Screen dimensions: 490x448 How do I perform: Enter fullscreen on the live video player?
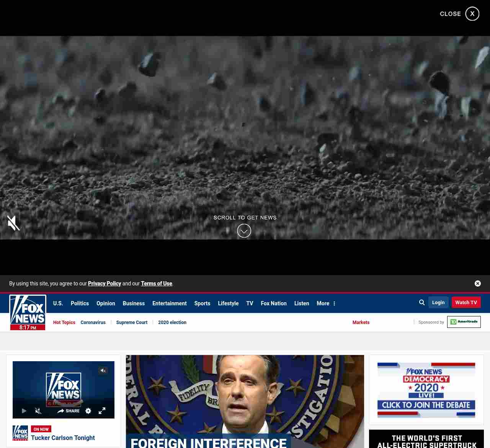(x=102, y=411)
